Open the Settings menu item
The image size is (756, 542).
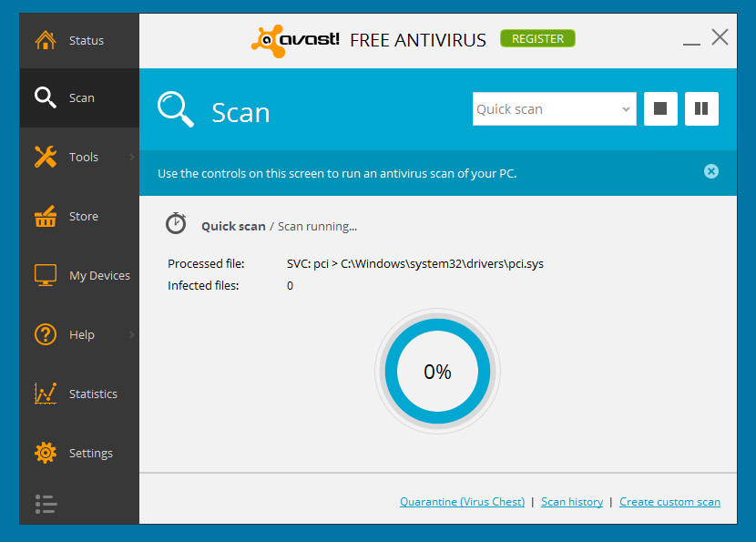pos(79,453)
